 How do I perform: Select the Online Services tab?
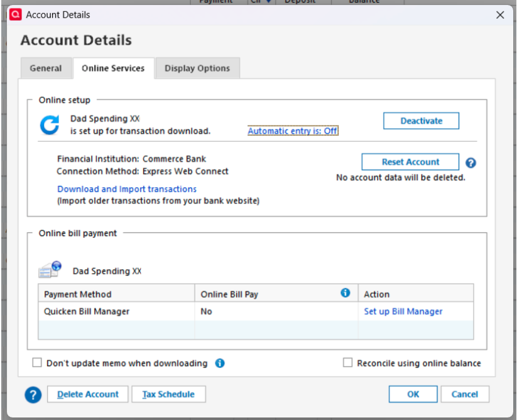point(113,68)
